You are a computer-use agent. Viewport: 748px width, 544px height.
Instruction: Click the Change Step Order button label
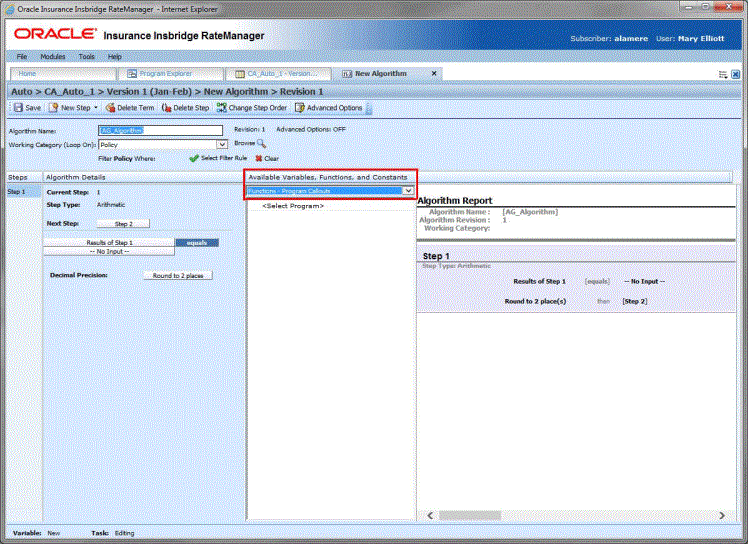click(x=258, y=108)
